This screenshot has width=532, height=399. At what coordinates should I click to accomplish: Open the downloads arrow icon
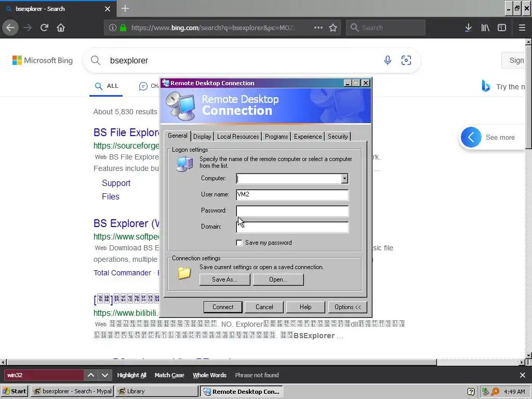coord(468,28)
